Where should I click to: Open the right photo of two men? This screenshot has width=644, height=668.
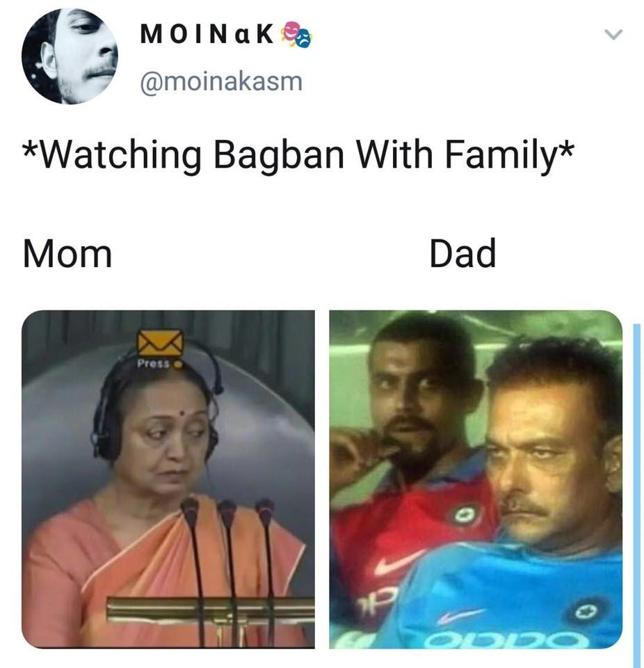tap(476, 479)
